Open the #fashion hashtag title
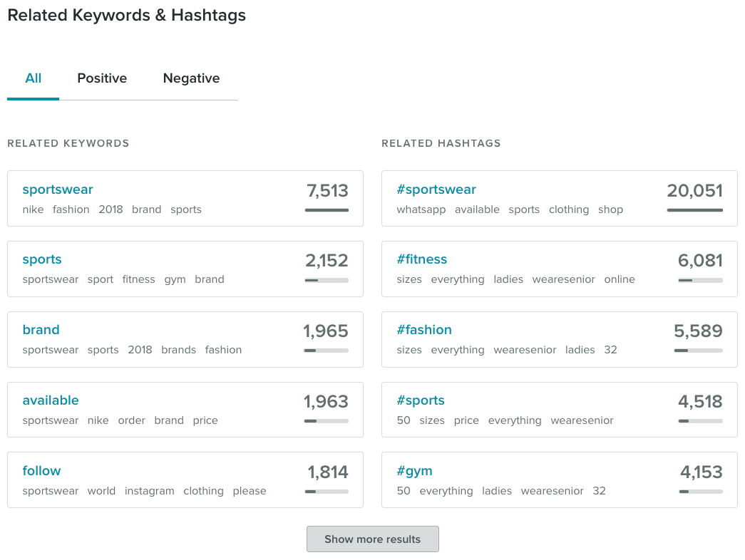 pyautogui.click(x=424, y=330)
